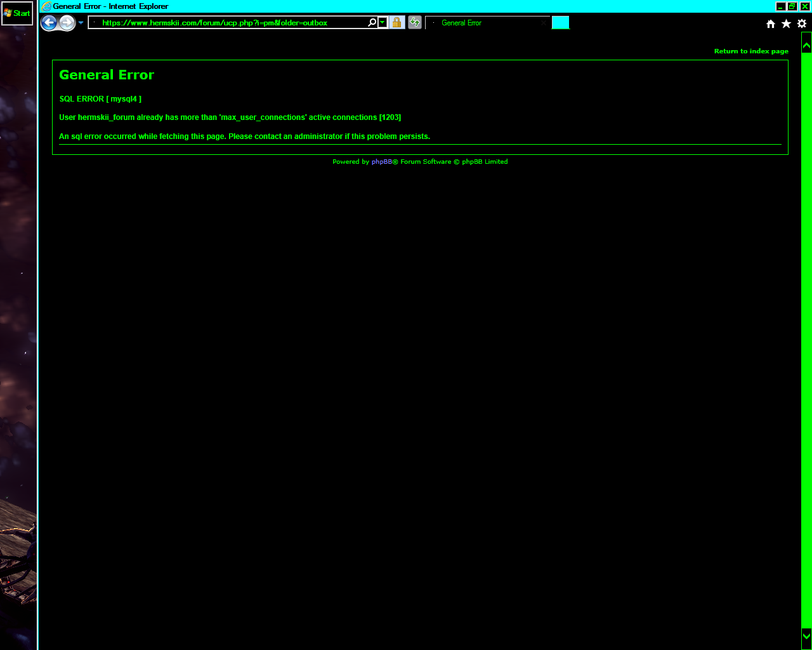Screen dimensions: 812x650
Task: Open the Home page via home icon
Action: click(770, 23)
